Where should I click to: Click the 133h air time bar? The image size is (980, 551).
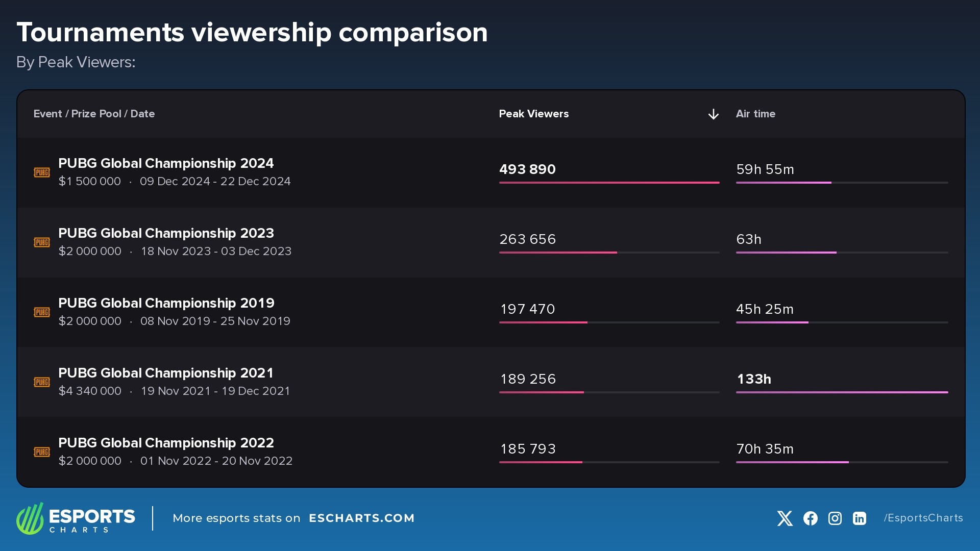(x=842, y=392)
